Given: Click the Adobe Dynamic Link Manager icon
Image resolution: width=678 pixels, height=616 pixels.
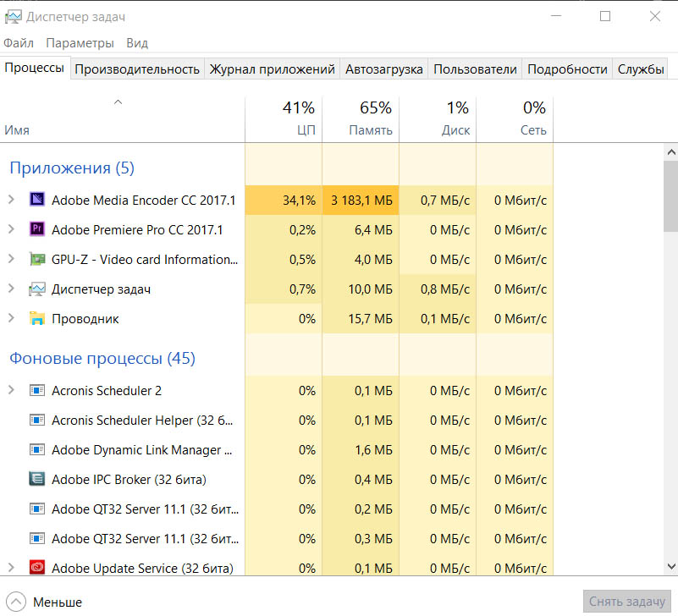Looking at the screenshot, I should (37, 449).
